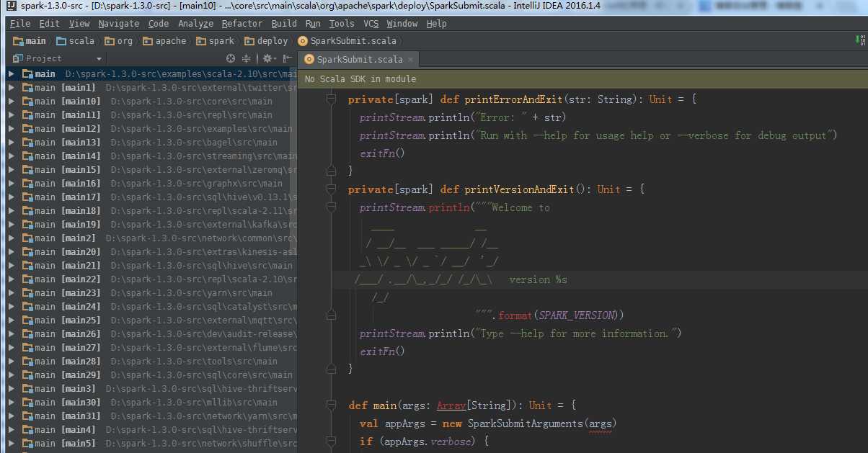Open the Build menu

point(284,23)
